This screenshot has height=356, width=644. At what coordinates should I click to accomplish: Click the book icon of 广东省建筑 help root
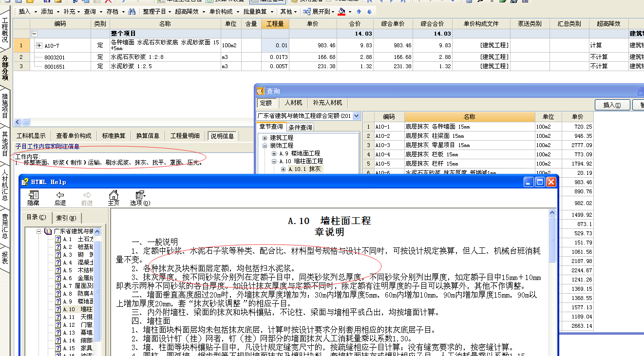(x=48, y=231)
